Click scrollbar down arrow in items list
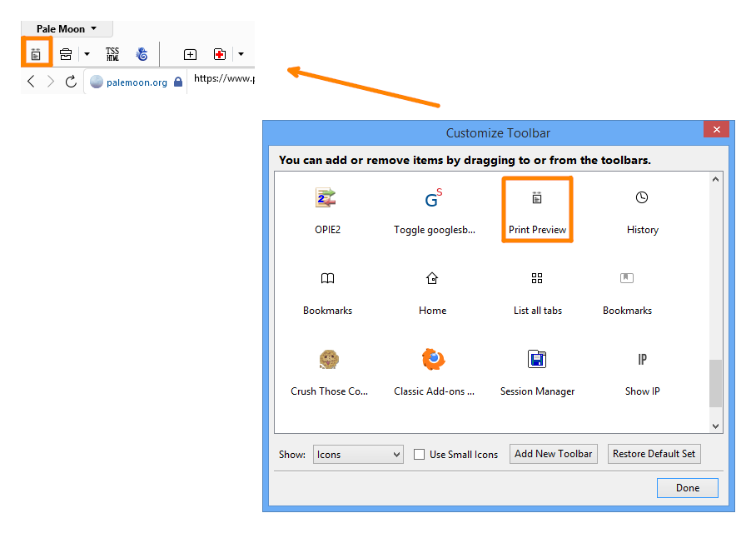Image resolution: width=756 pixels, height=533 pixels. pos(715,426)
